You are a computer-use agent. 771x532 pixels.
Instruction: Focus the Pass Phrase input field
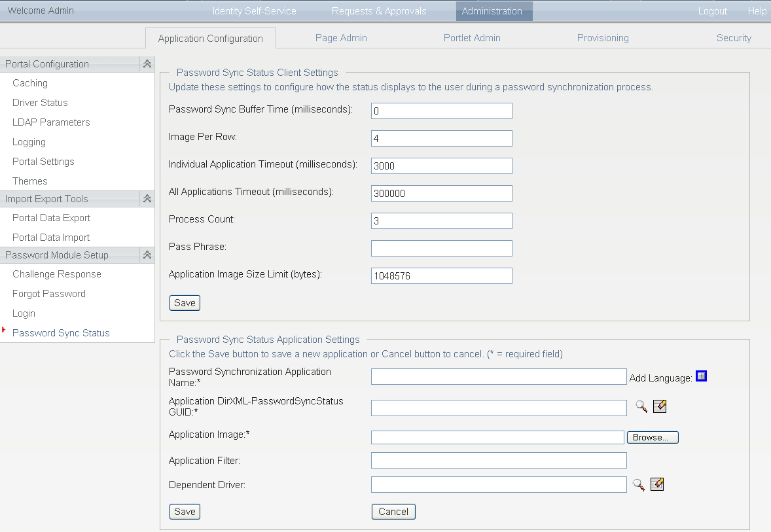(441, 248)
